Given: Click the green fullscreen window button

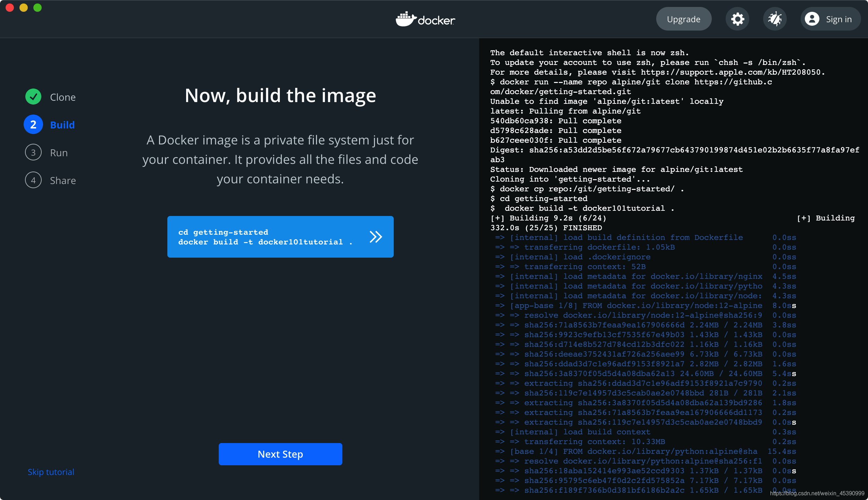Looking at the screenshot, I should coord(37,8).
